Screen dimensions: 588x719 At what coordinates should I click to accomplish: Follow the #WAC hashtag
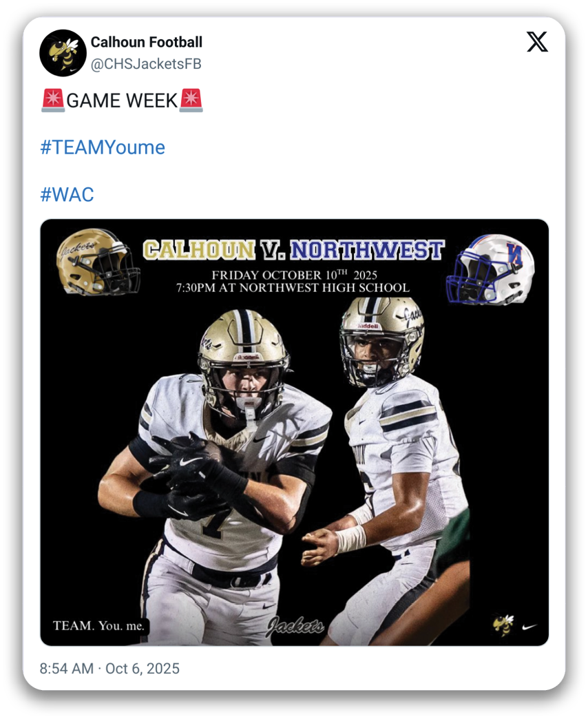click(x=67, y=194)
